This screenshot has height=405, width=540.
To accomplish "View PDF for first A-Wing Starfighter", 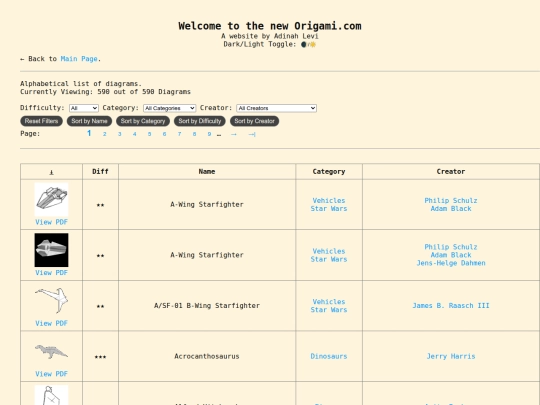I will coord(51,222).
